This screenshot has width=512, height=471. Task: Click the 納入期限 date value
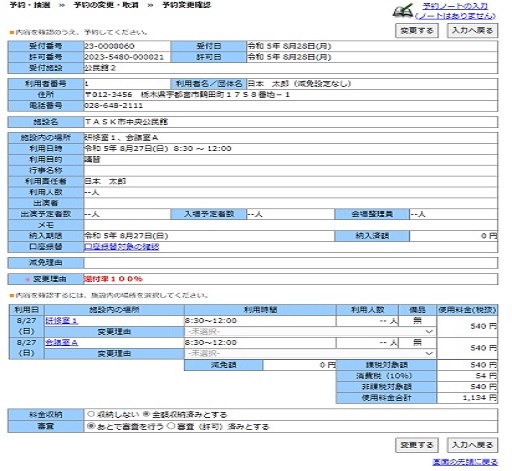tap(126, 236)
